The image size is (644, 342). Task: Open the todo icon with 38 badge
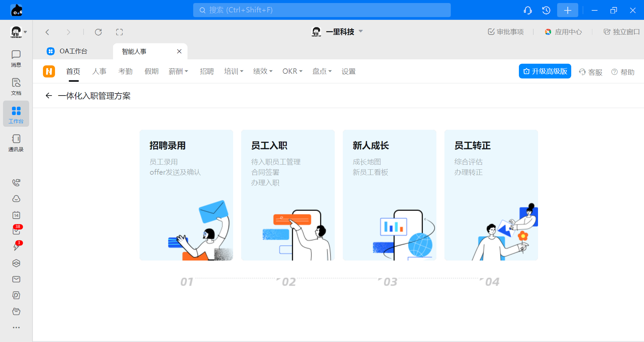[16, 231]
